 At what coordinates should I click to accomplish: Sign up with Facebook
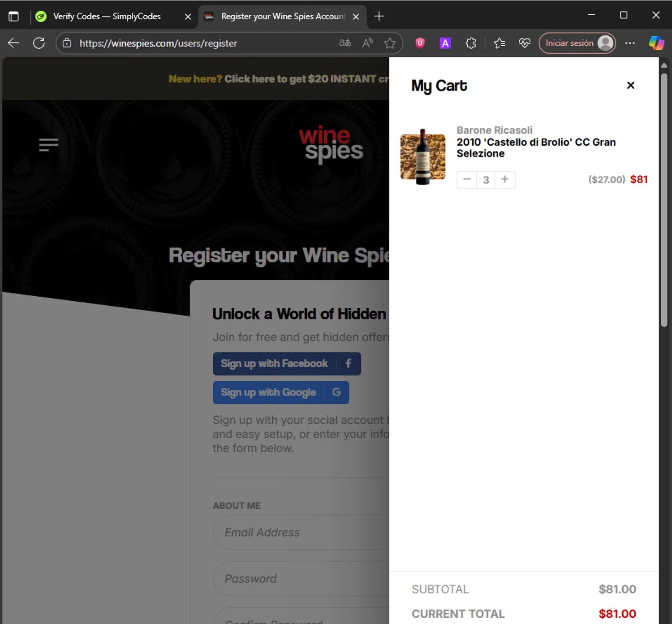coord(287,364)
